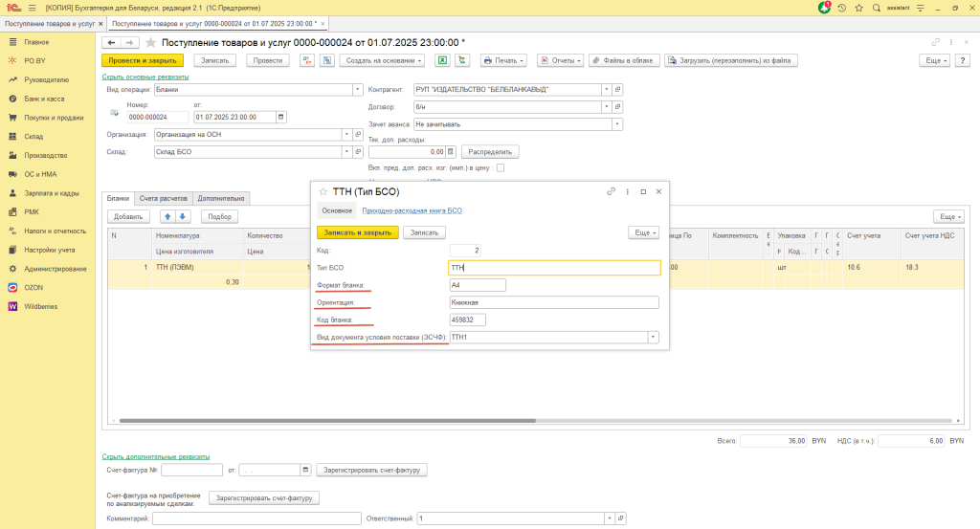The image size is (980, 529).
Task: Open the 1C main menu hamburger icon
Action: 32,8
